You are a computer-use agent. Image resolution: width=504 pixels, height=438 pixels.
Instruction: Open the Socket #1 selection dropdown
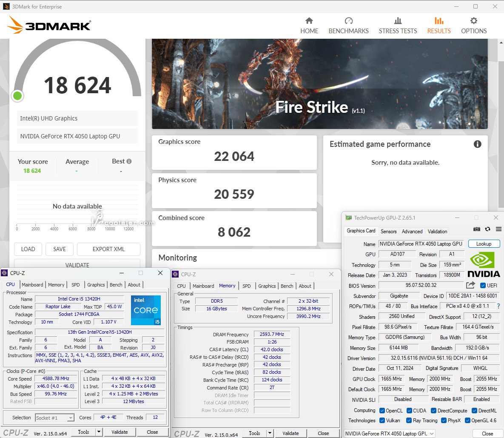click(x=54, y=418)
